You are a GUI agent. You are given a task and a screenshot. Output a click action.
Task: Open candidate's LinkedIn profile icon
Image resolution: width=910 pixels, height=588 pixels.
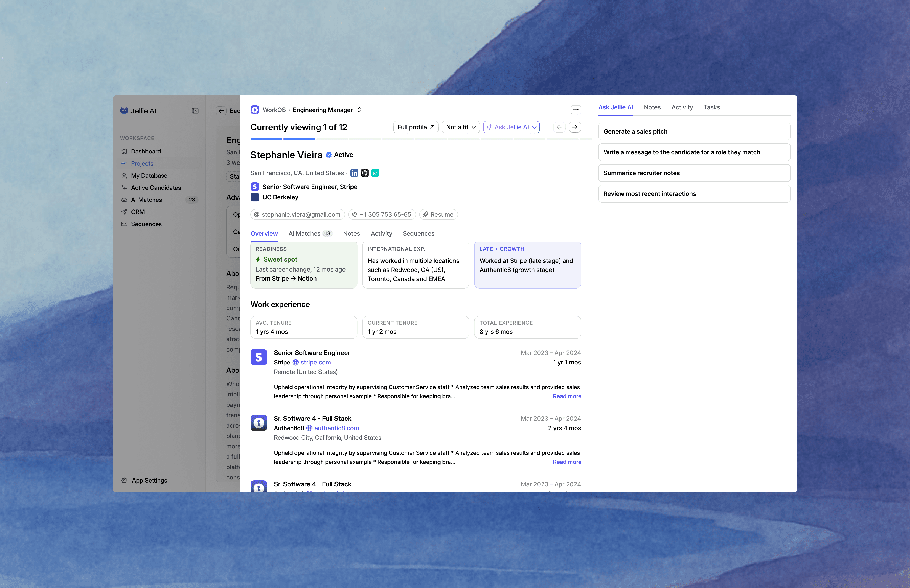(354, 173)
